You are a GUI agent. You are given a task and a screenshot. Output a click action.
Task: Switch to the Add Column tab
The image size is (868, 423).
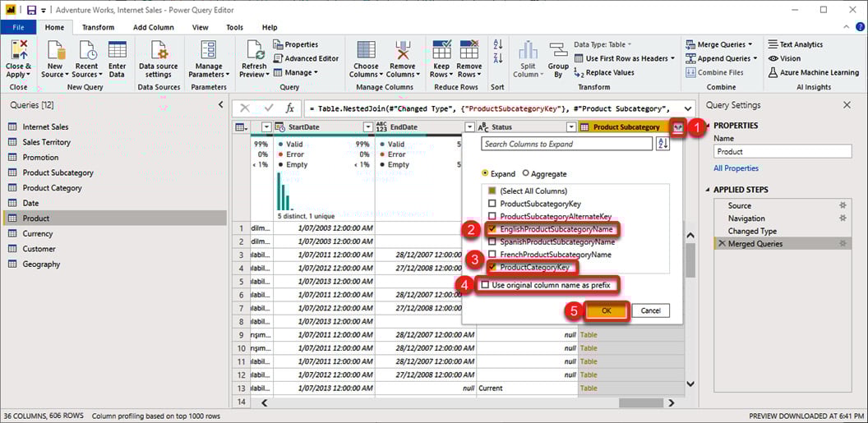[x=154, y=27]
